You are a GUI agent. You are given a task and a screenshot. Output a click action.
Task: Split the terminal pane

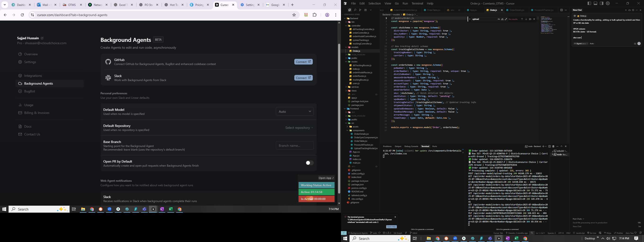550,147
